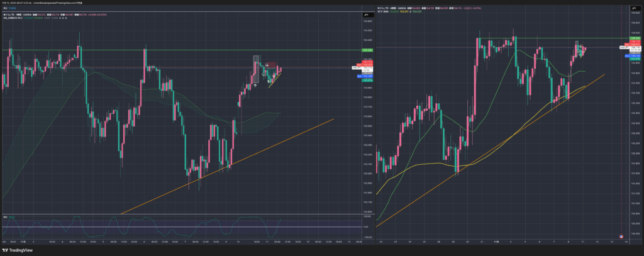Open the JPY currency selector on right chart
Viewport: 644px width, 256px height.
coord(633,8)
